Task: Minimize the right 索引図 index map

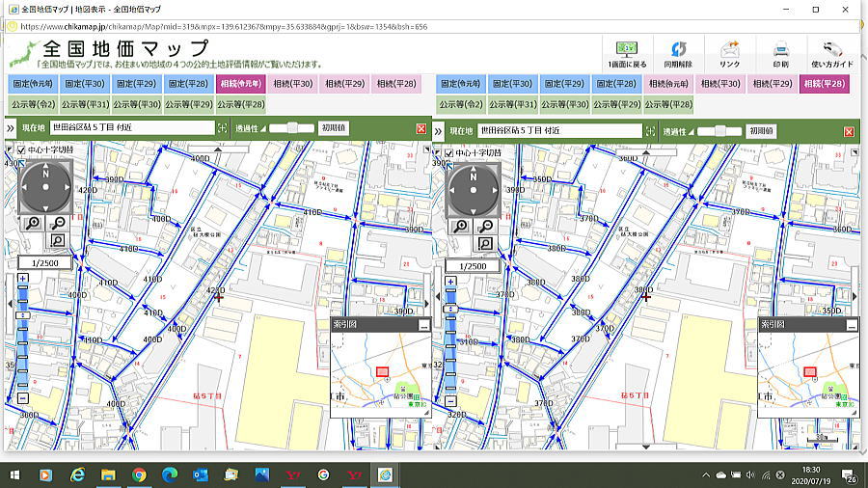Action: pyautogui.click(x=852, y=325)
